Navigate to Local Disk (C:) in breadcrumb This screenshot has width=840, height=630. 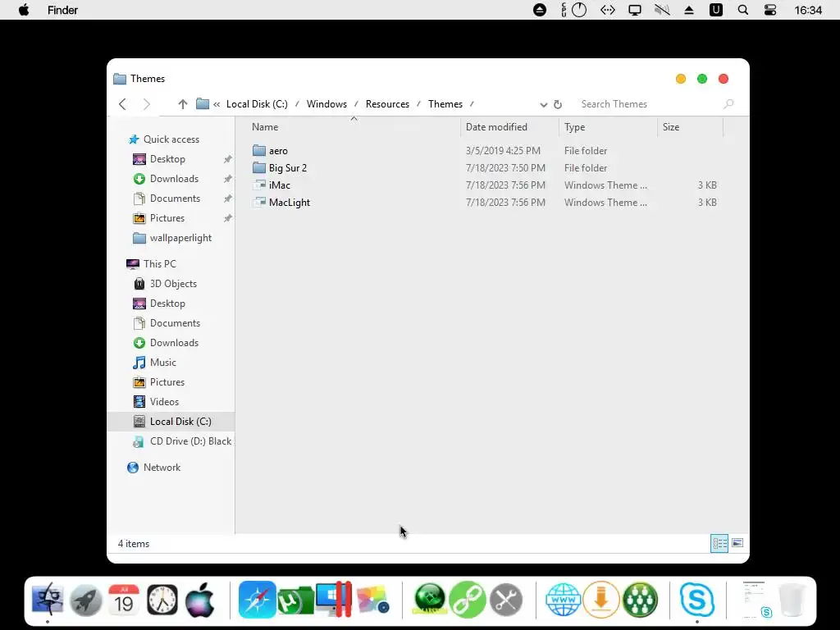point(257,104)
